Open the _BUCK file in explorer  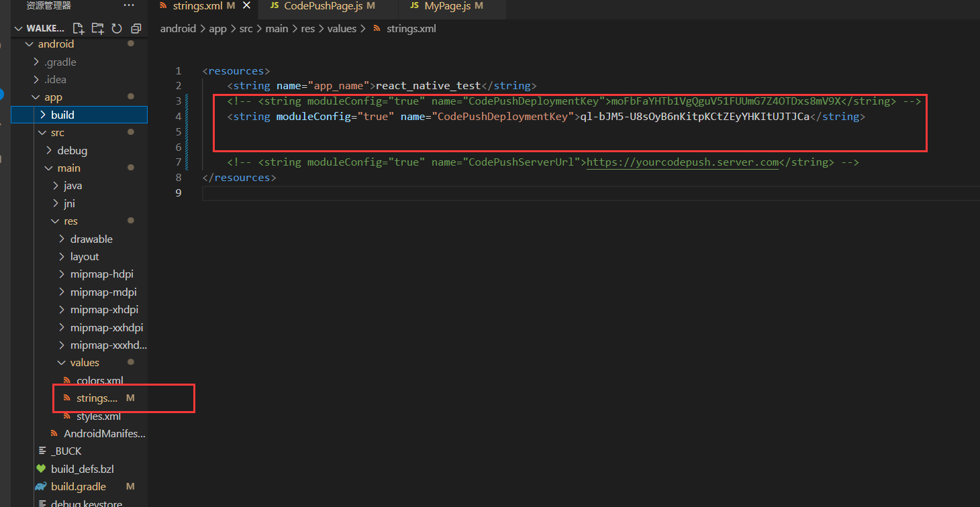(66, 451)
